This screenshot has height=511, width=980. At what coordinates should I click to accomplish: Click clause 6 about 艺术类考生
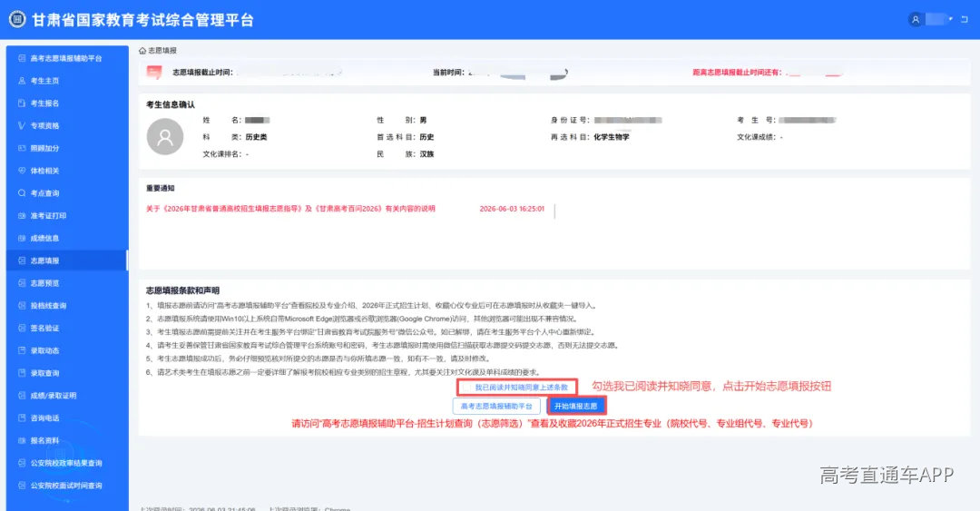pyautogui.click(x=343, y=372)
